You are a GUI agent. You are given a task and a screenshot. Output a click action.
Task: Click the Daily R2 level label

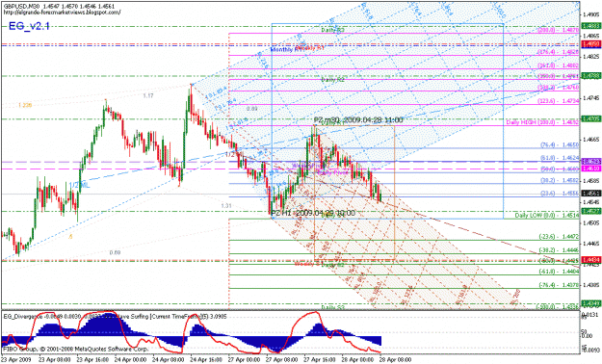tap(332, 80)
